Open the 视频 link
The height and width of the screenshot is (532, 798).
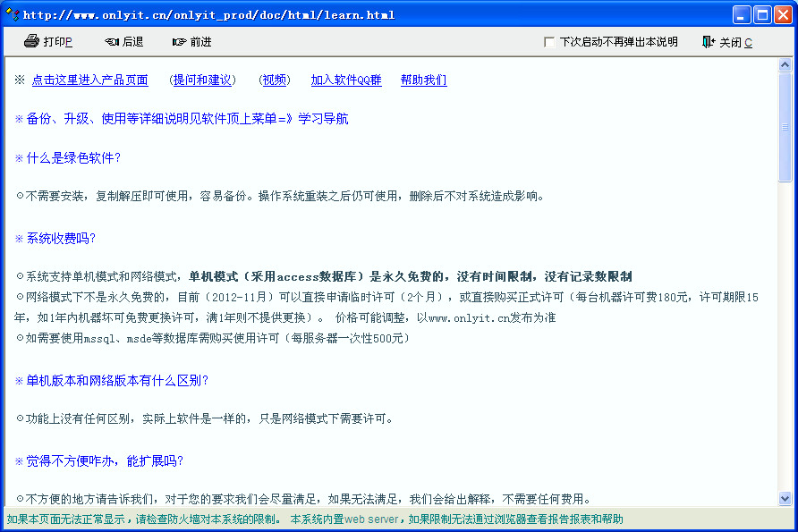[274, 79]
